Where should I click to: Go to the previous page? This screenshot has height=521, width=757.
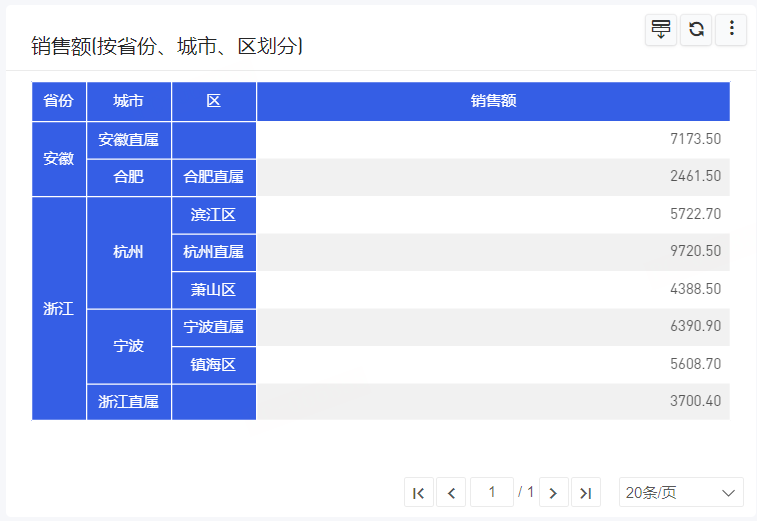point(451,492)
